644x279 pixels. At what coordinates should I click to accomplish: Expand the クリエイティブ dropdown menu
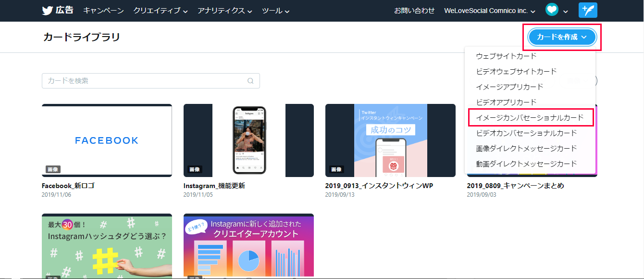click(x=161, y=11)
